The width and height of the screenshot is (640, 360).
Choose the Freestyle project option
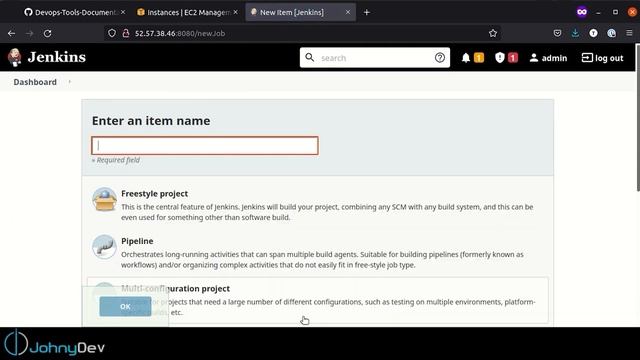(x=318, y=205)
